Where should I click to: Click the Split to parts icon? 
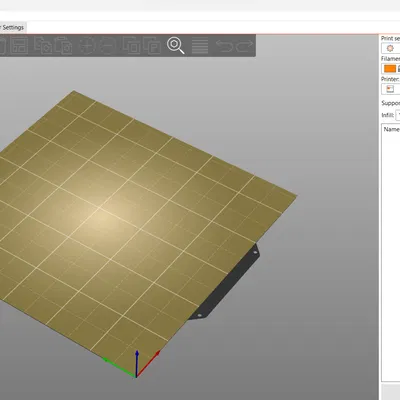[x=151, y=45]
